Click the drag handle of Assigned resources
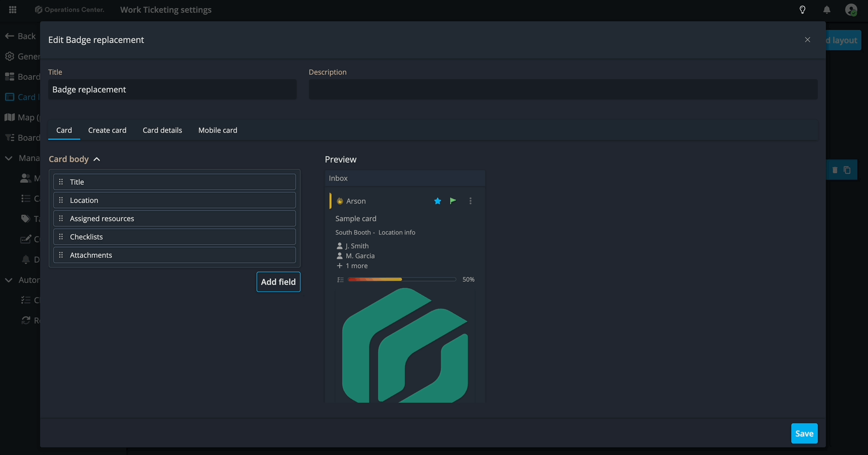Image resolution: width=868 pixels, height=455 pixels. coord(61,218)
